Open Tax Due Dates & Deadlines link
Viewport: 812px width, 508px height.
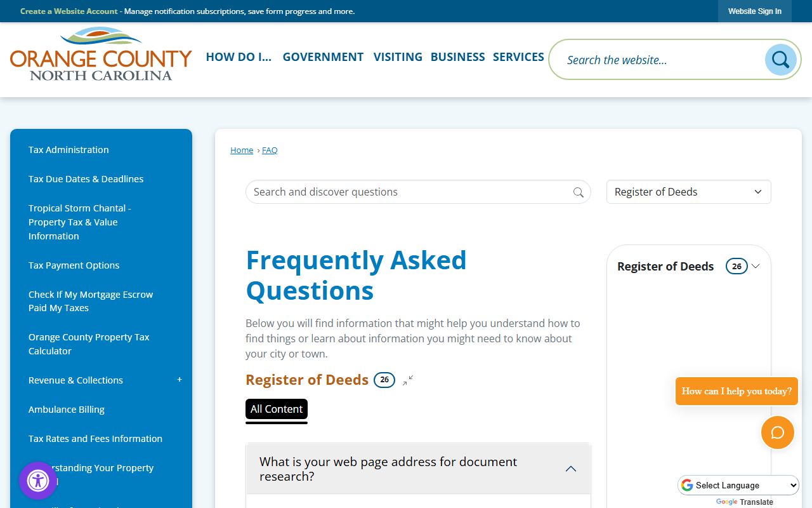(x=86, y=179)
